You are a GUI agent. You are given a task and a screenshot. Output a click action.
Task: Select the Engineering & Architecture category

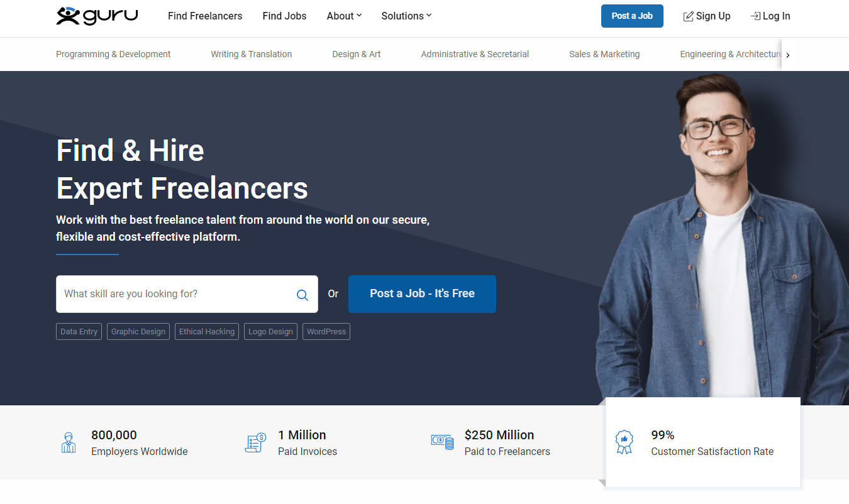click(x=731, y=54)
